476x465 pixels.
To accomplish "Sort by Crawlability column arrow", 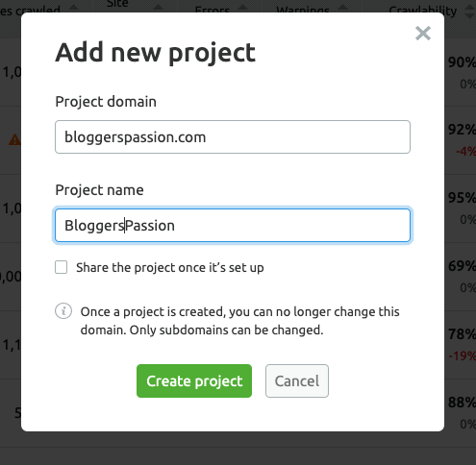I will pyautogui.click(x=470, y=12).
